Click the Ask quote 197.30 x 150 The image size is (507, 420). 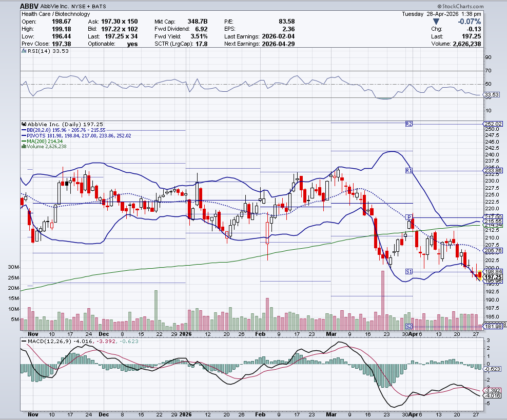click(120, 22)
